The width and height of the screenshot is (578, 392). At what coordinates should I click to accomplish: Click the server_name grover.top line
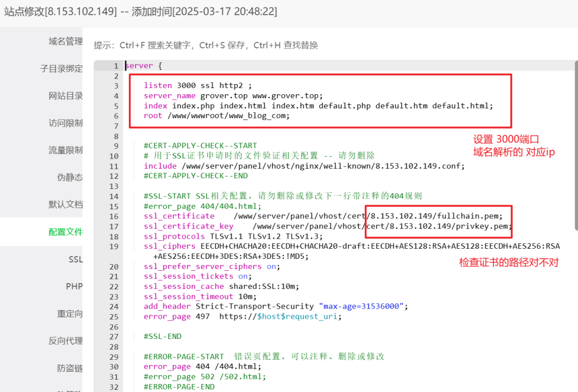pos(233,95)
